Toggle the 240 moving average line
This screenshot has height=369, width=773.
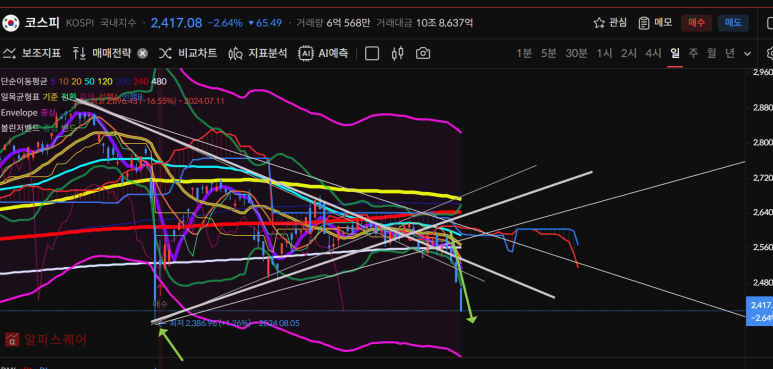point(141,82)
